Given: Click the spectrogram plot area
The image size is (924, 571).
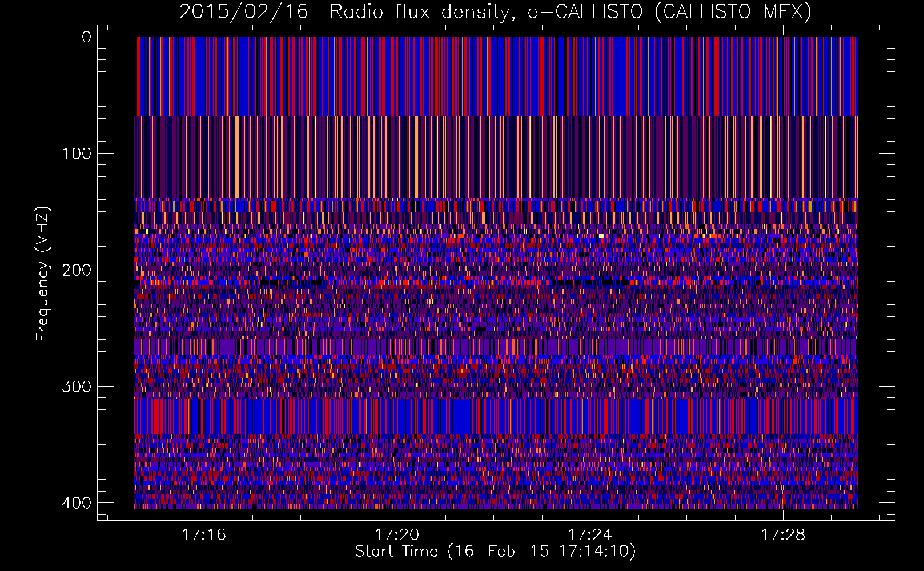Looking at the screenshot, I should (496, 272).
